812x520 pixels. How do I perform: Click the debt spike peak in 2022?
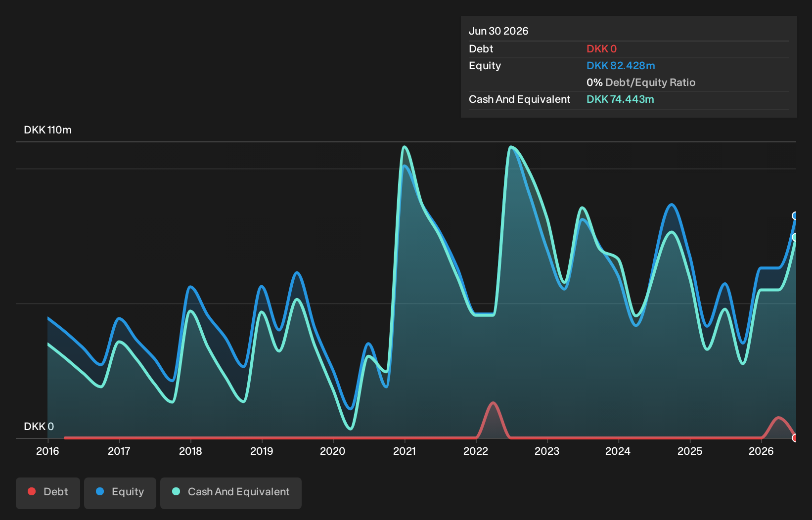493,403
